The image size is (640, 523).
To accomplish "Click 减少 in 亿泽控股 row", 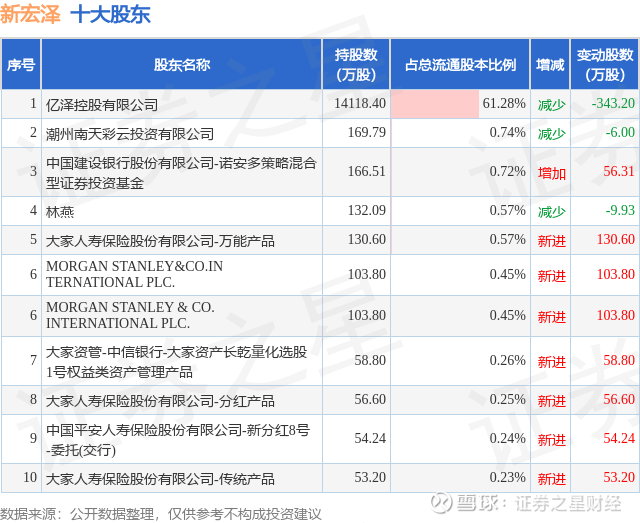I will point(551,105).
